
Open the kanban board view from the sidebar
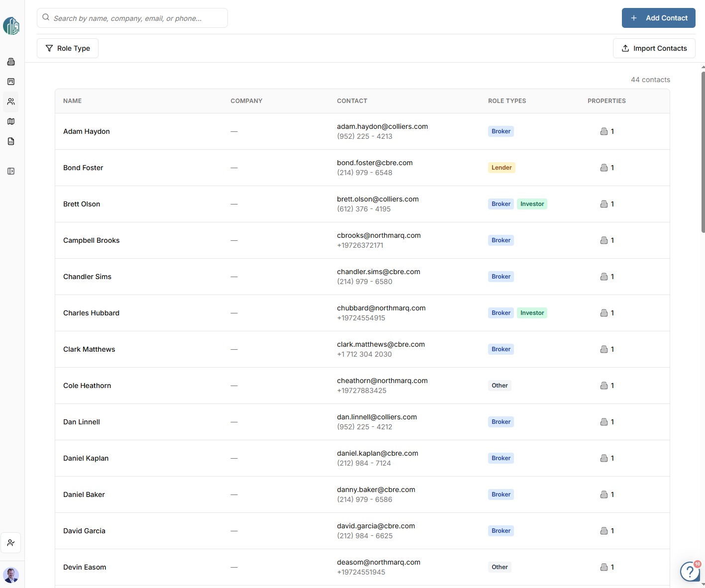point(11,82)
